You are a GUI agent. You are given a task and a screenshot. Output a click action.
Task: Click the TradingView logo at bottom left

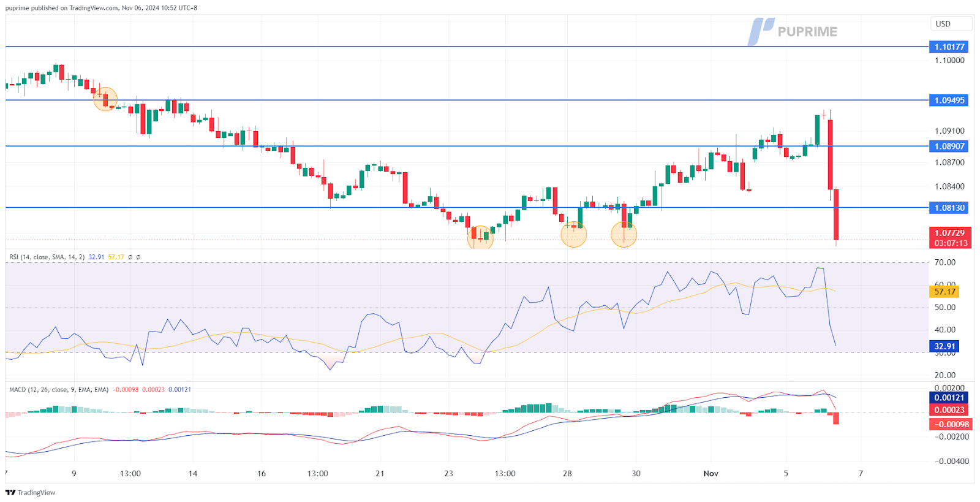click(31, 492)
